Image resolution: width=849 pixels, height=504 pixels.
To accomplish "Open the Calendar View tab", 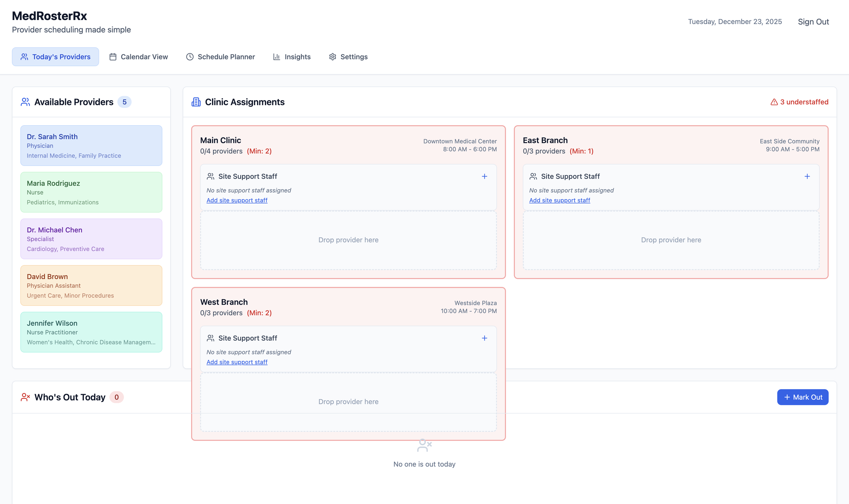I will coord(138,57).
